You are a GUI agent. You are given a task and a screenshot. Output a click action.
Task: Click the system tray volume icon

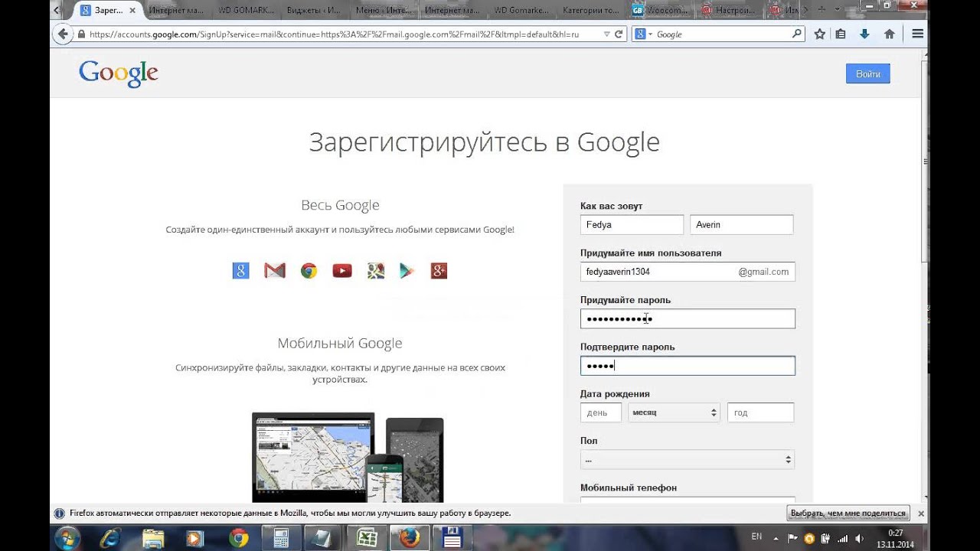pos(859,538)
